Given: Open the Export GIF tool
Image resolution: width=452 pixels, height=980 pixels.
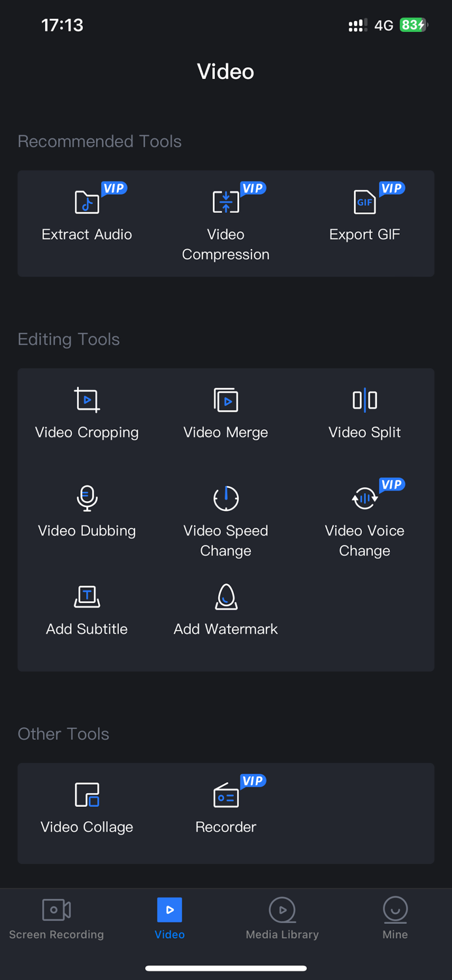Looking at the screenshot, I should click(364, 216).
